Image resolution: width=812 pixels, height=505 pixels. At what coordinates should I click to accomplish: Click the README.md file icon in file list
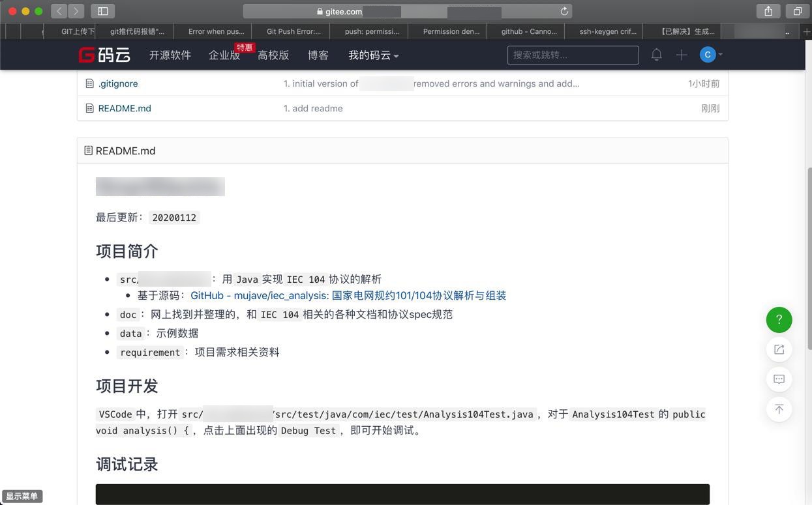(89, 108)
